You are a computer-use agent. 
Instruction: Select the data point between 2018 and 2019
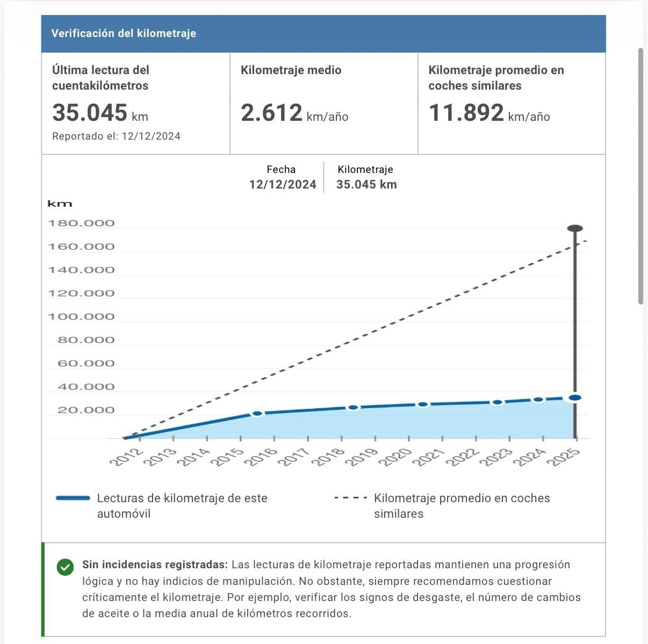pos(353,408)
